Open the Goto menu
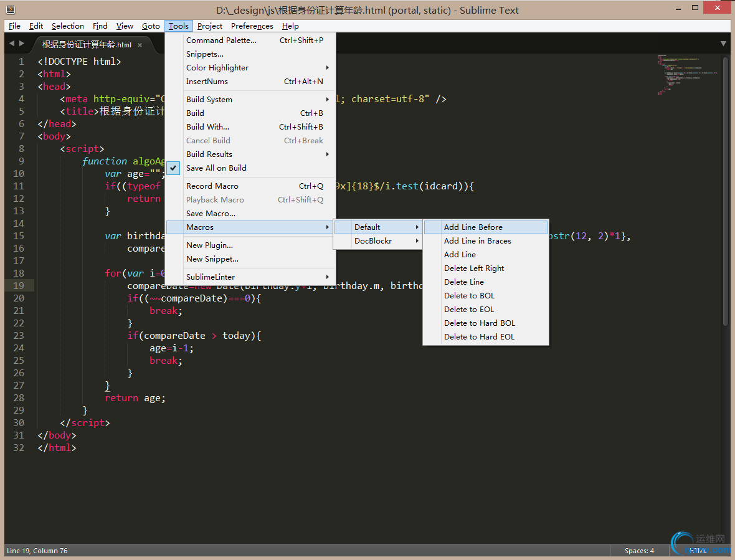The height and width of the screenshot is (560, 735). (151, 26)
